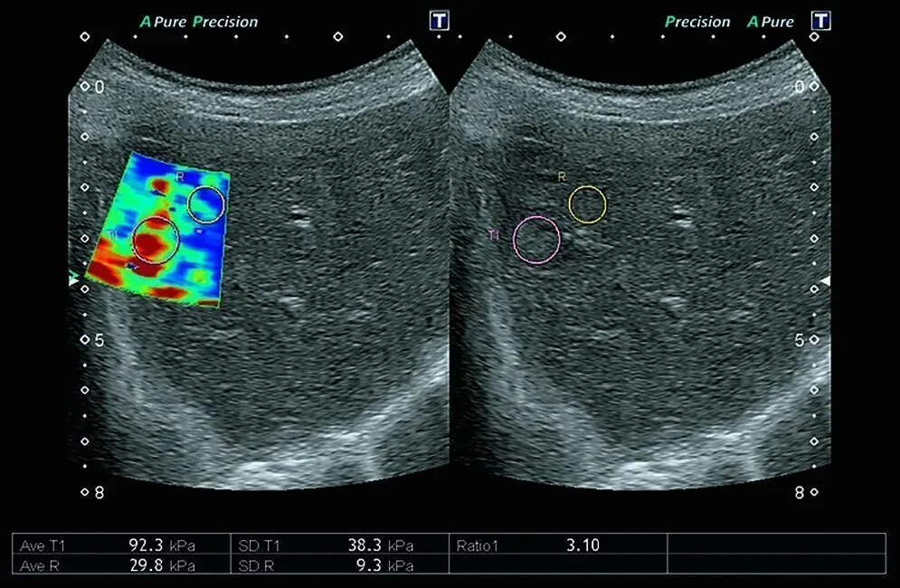The height and width of the screenshot is (588, 900).
Task: Click the focus arrow marker beside the elastogram
Action: point(75,281)
